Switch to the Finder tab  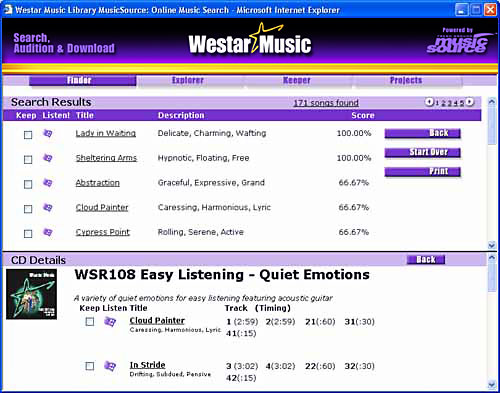tap(83, 81)
